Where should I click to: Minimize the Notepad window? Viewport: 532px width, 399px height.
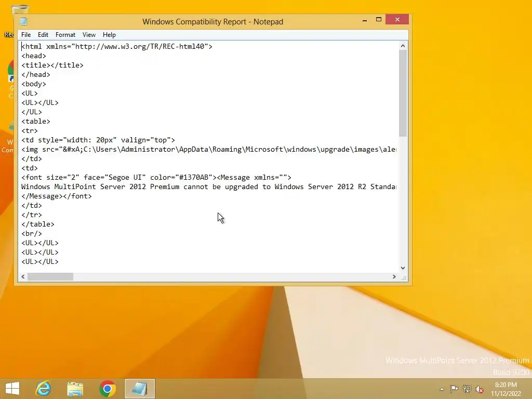click(x=365, y=20)
